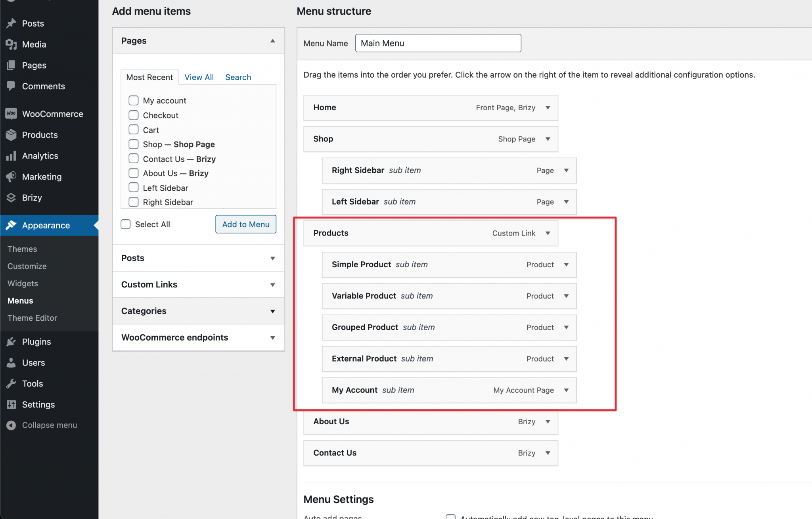Click the Collapse menu arrow icon

coord(11,425)
